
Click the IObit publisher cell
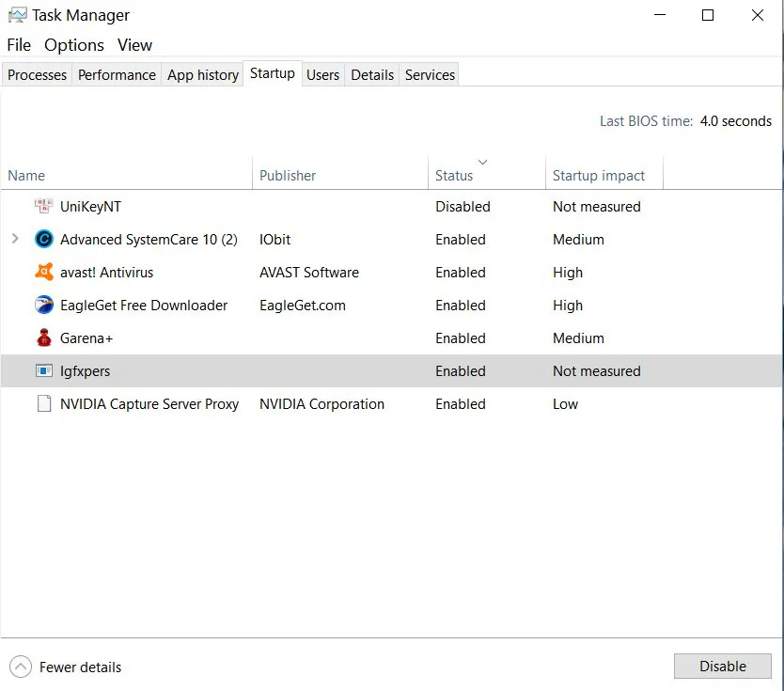275,240
